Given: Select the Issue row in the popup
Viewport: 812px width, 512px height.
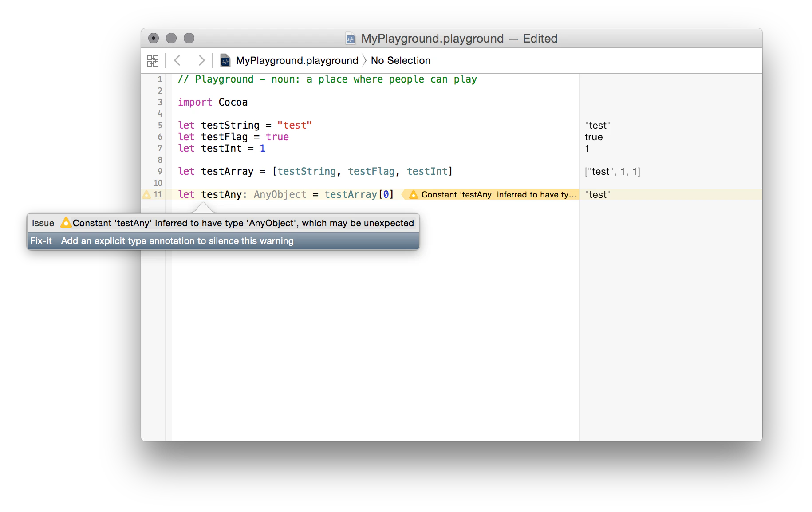Looking at the screenshot, I should click(223, 223).
